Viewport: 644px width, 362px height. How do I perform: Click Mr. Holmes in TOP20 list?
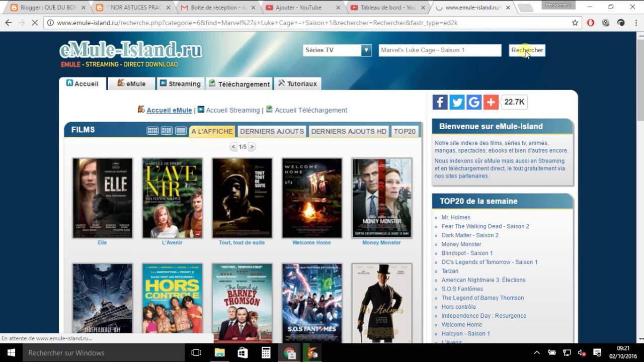(x=456, y=217)
